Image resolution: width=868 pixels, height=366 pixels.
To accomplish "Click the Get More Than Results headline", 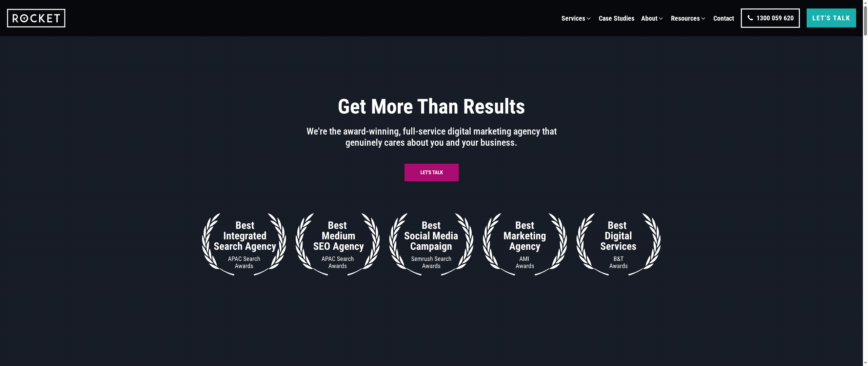I will 431,107.
